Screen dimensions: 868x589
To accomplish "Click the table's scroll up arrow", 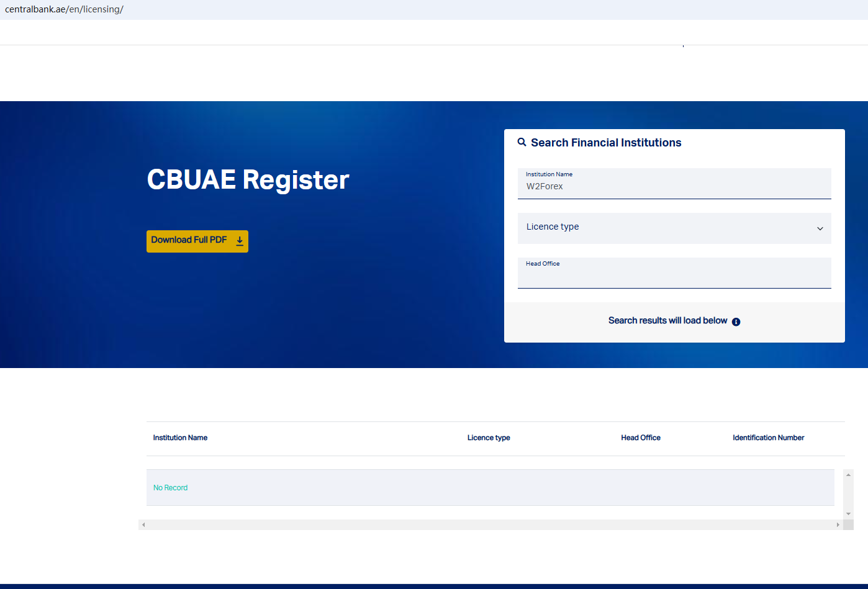I will point(848,475).
